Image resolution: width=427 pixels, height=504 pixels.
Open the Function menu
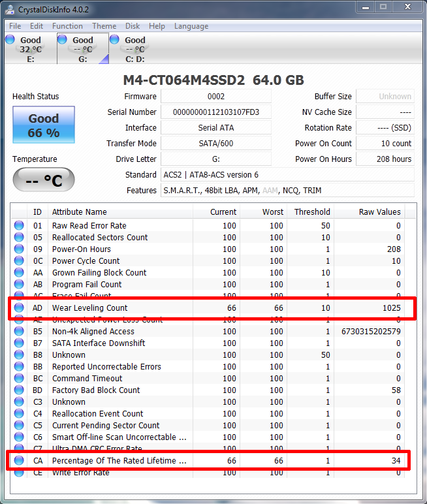(x=67, y=26)
